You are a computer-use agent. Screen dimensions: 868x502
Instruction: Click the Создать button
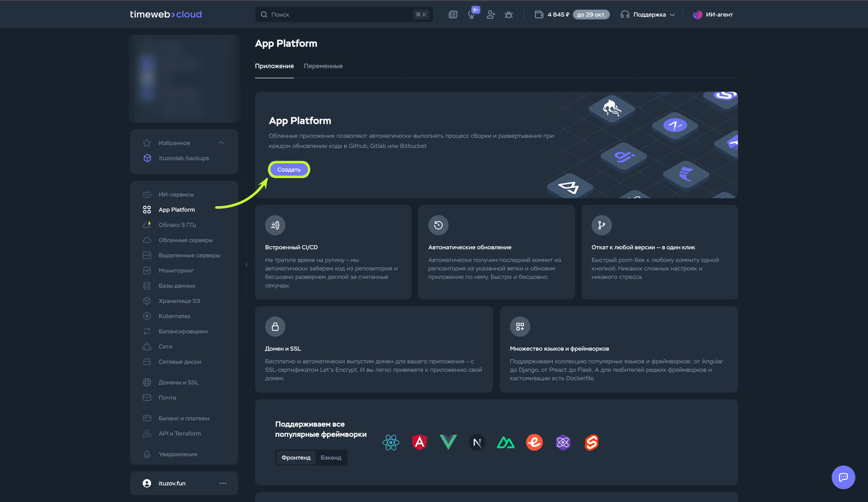(289, 170)
